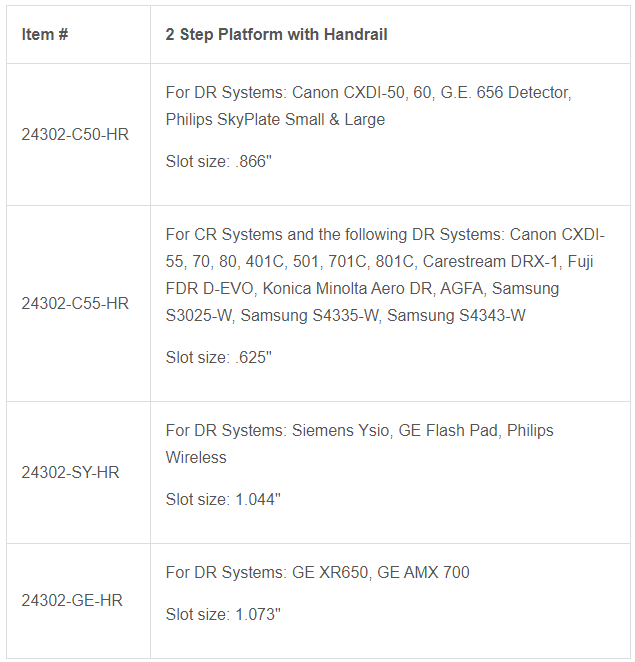Select item number 24302-C50-HR

75,134
